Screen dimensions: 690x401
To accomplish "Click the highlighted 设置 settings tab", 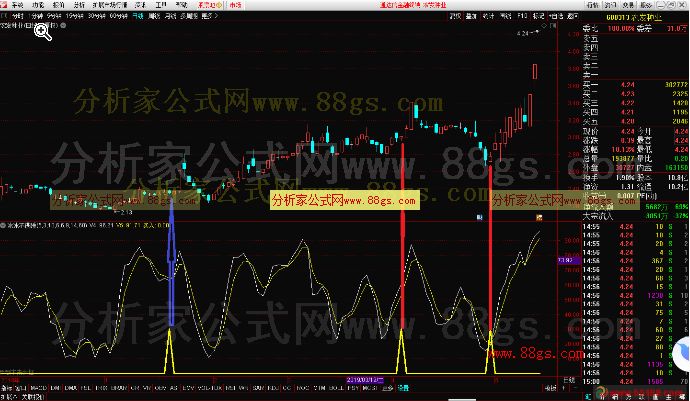I will point(403,388).
